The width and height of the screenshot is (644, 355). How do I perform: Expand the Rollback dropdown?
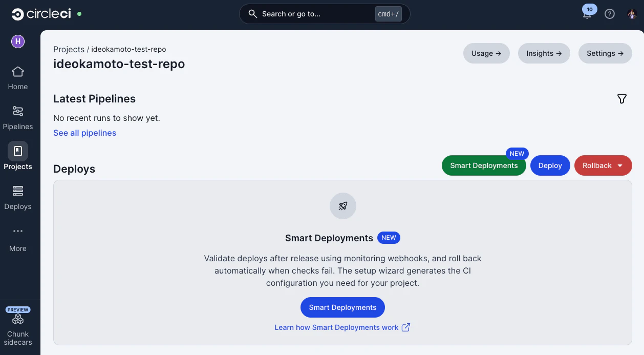tap(603, 165)
